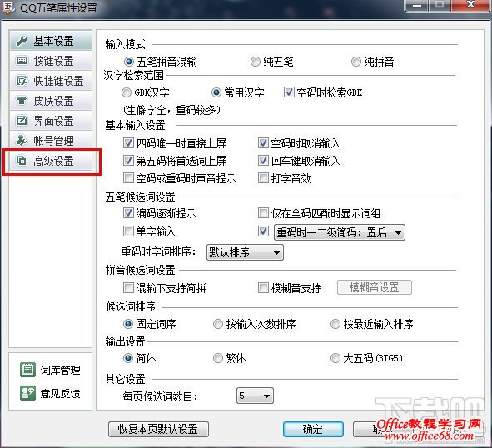Click the shirt icon for 皮肤设置
Screen dimensions: 492x448
[22, 101]
